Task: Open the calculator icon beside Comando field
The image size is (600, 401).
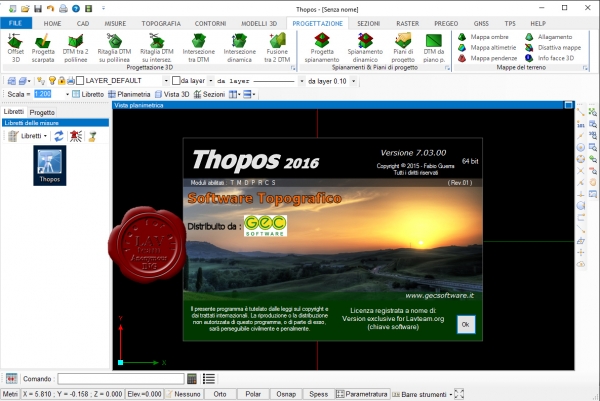Action: coord(192,379)
